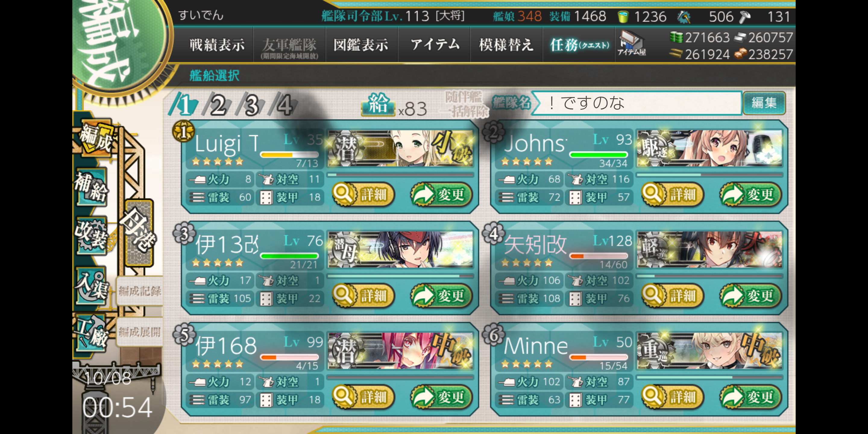
Task: Open the アイテム屋 shop icon
Action: click(x=631, y=43)
